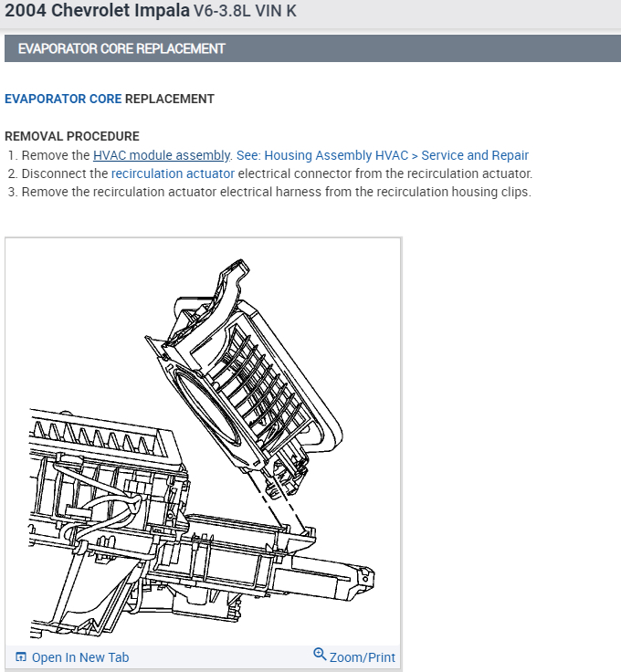This screenshot has width=621, height=672.
Task: Follow the Housing Assembly HVAC Service and Repair link
Action: click(383, 155)
